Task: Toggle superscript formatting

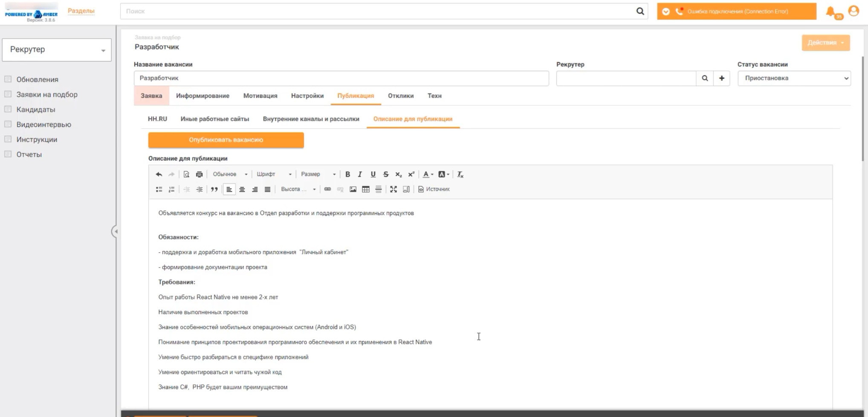Action: [x=411, y=174]
